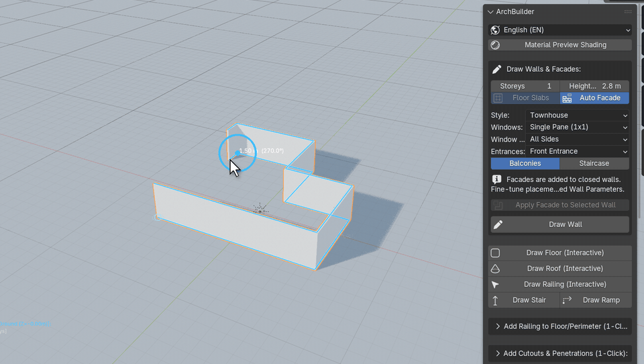Open the All Sides window placement dropdown
This screenshot has width=644, height=364.
click(x=578, y=139)
